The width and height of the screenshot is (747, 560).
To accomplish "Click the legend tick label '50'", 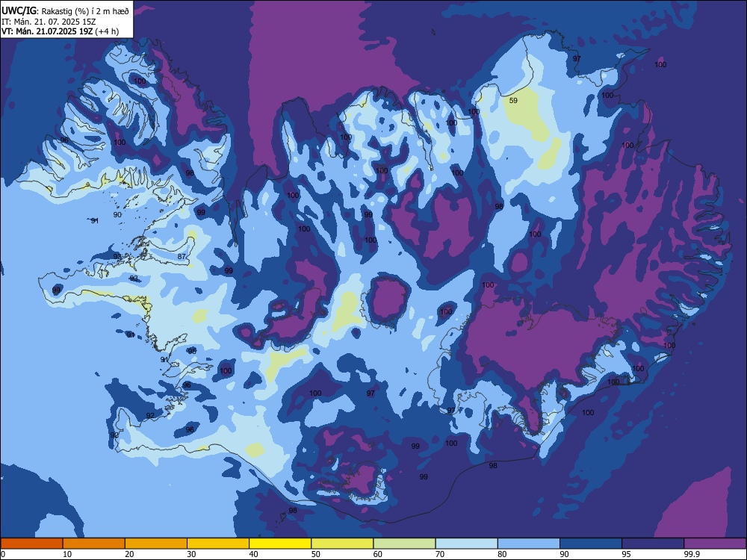I will [315, 554].
